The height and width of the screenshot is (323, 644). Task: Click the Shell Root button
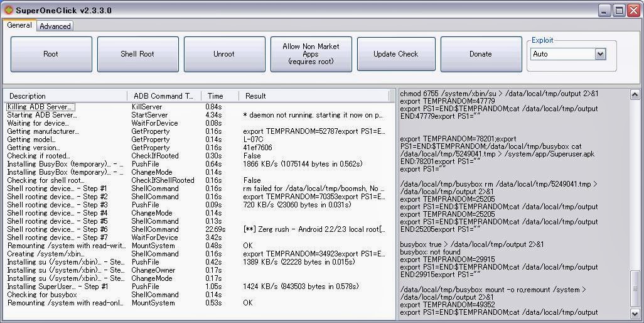pos(137,54)
